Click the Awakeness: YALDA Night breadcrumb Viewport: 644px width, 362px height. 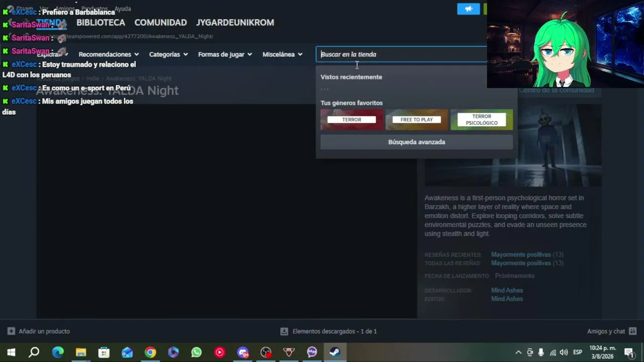click(x=139, y=78)
